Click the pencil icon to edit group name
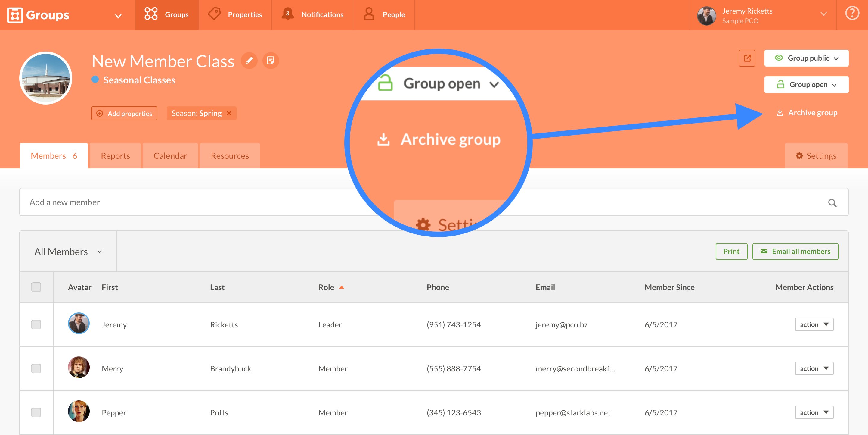Image resolution: width=868 pixels, height=435 pixels. (x=249, y=61)
